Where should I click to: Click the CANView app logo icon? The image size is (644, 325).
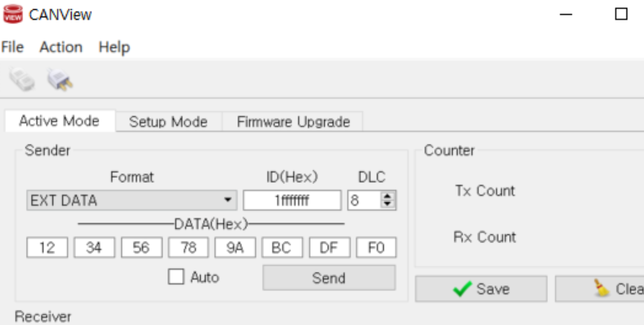[x=12, y=15]
